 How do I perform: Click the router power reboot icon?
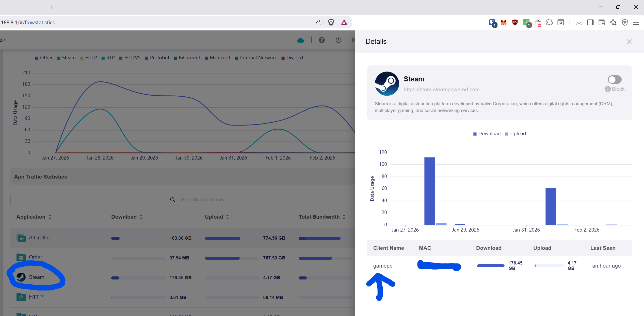[x=338, y=40]
